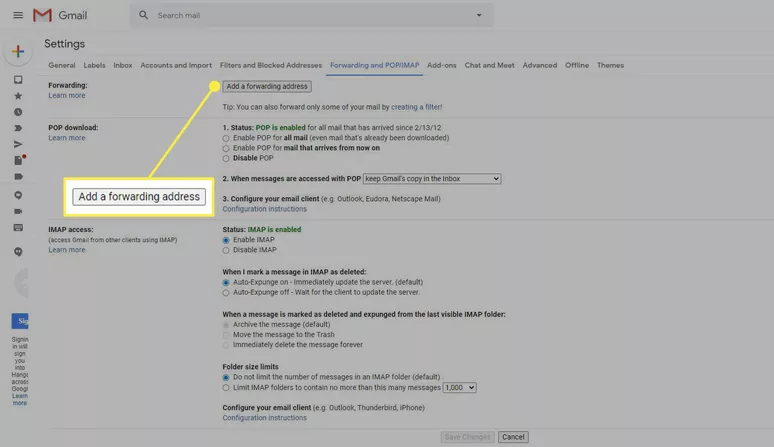Image resolution: width=774 pixels, height=447 pixels.
Task: Click Learn more under POP download
Action: point(67,138)
